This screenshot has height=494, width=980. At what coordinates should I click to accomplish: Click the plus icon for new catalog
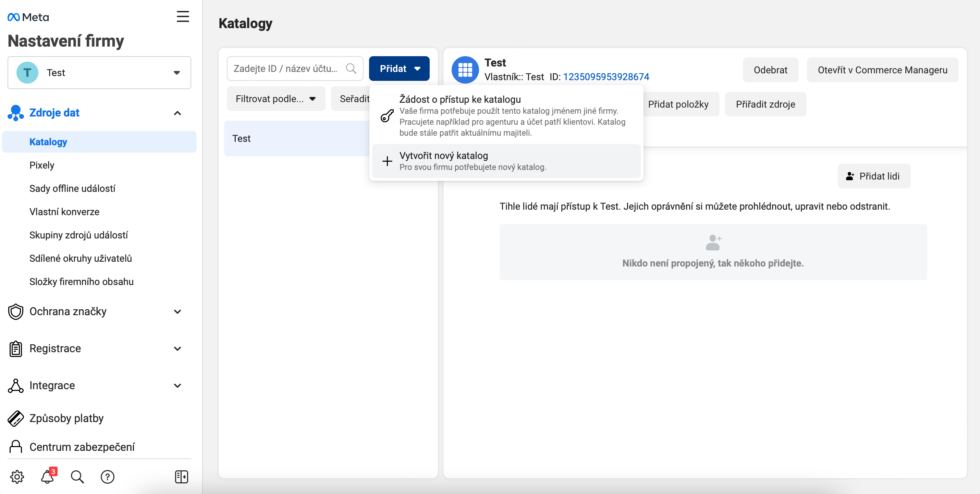click(387, 161)
